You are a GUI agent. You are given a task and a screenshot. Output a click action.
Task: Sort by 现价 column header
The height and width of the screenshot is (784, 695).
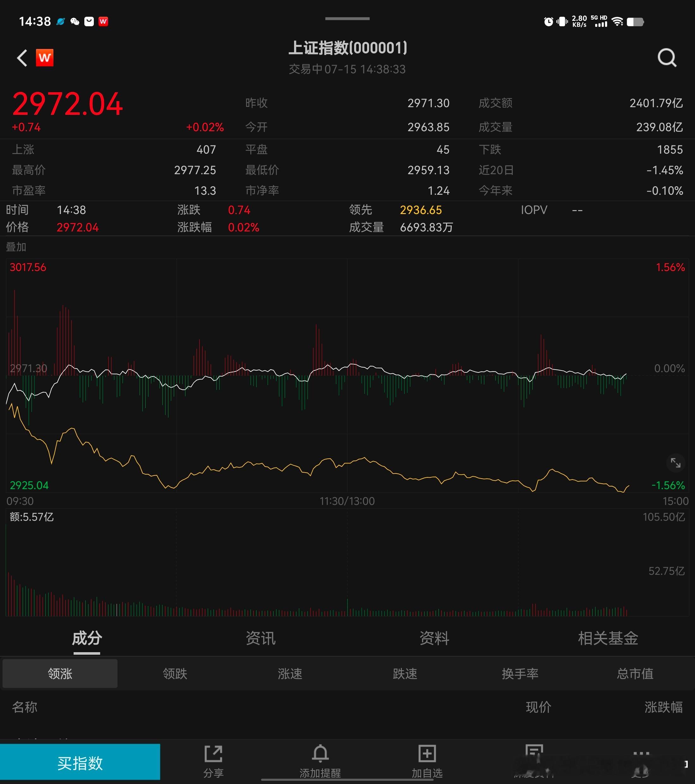click(539, 707)
